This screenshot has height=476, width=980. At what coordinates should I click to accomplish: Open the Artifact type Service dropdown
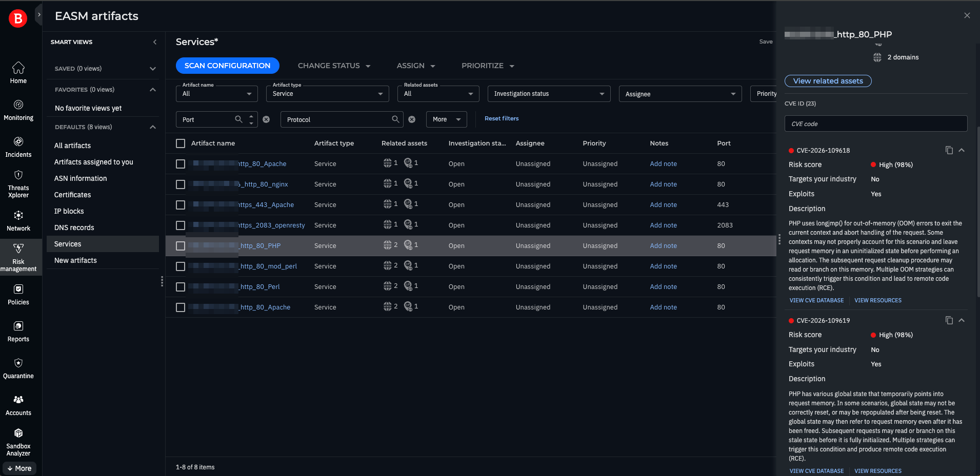pyautogui.click(x=328, y=94)
